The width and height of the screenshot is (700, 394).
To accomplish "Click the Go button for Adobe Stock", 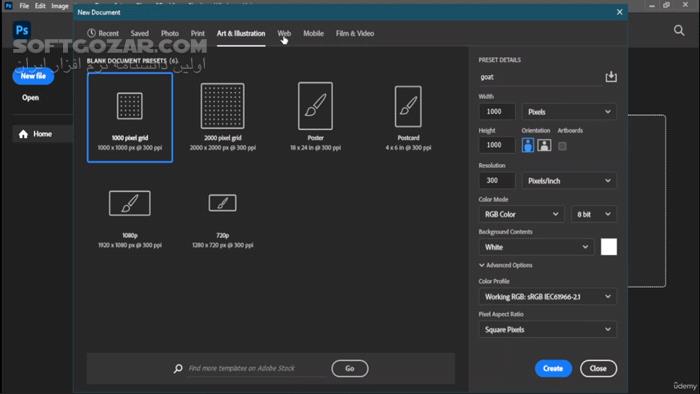I will 350,369.
